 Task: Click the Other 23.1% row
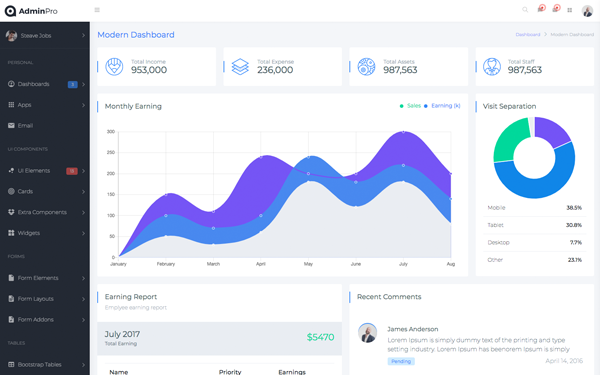tap(535, 260)
